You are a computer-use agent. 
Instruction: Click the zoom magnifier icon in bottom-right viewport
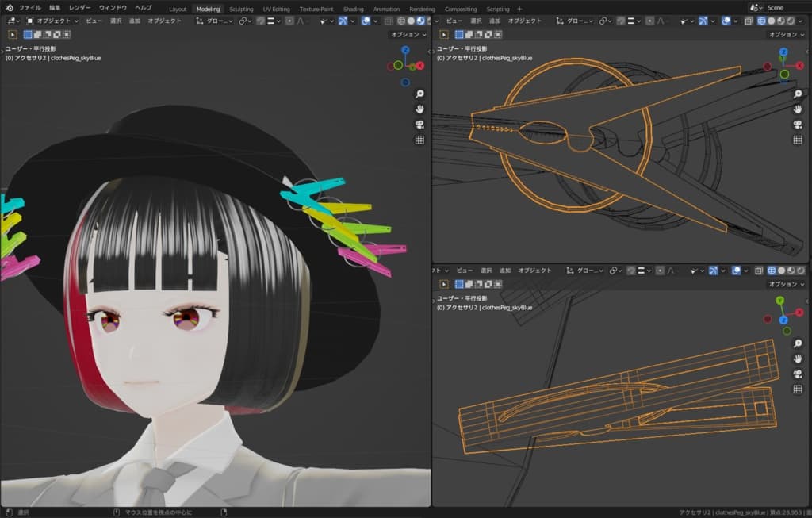point(798,343)
